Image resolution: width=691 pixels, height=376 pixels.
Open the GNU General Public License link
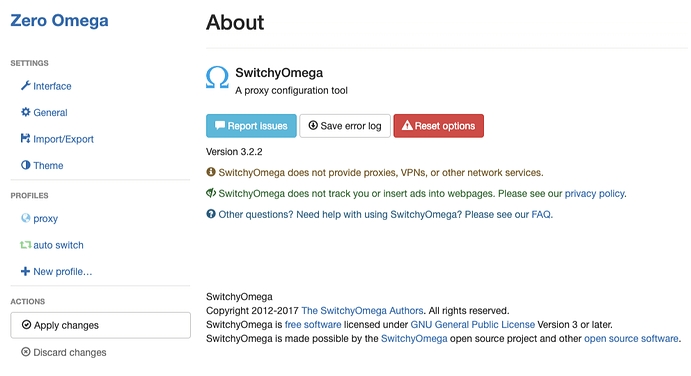click(x=472, y=325)
